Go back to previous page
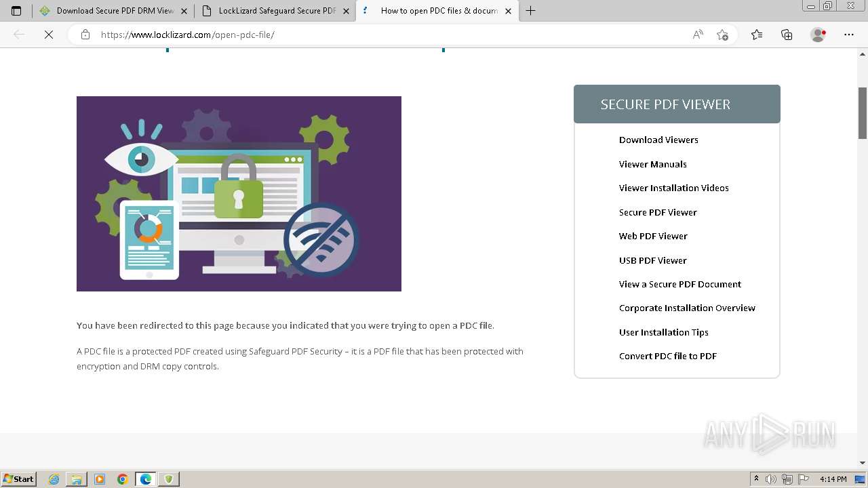This screenshot has height=488, width=868. [x=19, y=35]
